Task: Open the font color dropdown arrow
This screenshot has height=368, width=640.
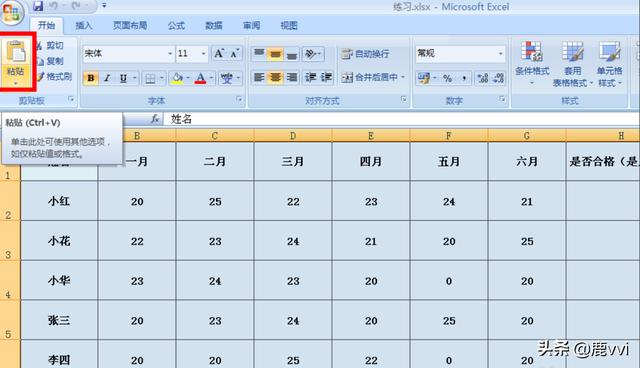Action: (211, 78)
